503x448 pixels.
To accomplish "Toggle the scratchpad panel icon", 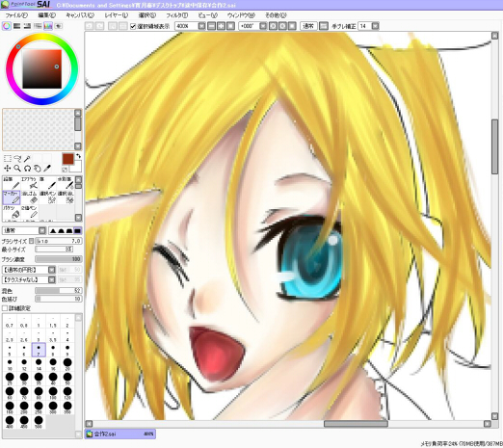I will [x=59, y=26].
